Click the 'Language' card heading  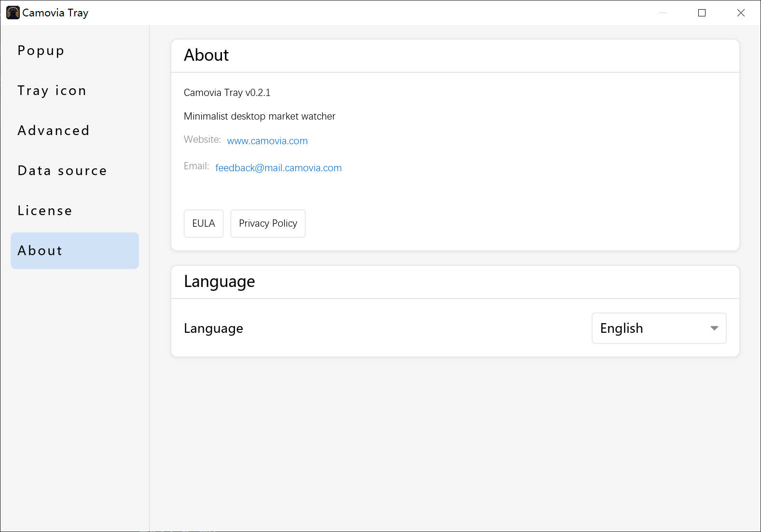pyautogui.click(x=220, y=281)
